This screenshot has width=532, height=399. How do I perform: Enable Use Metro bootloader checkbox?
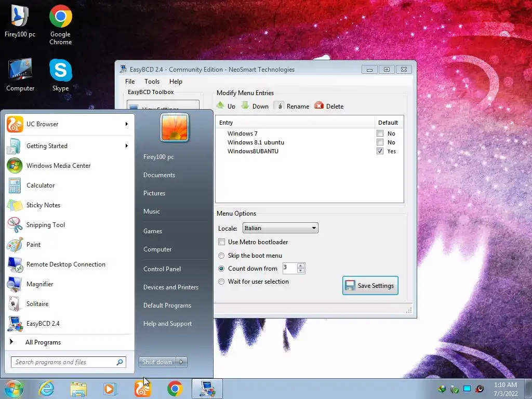point(221,242)
